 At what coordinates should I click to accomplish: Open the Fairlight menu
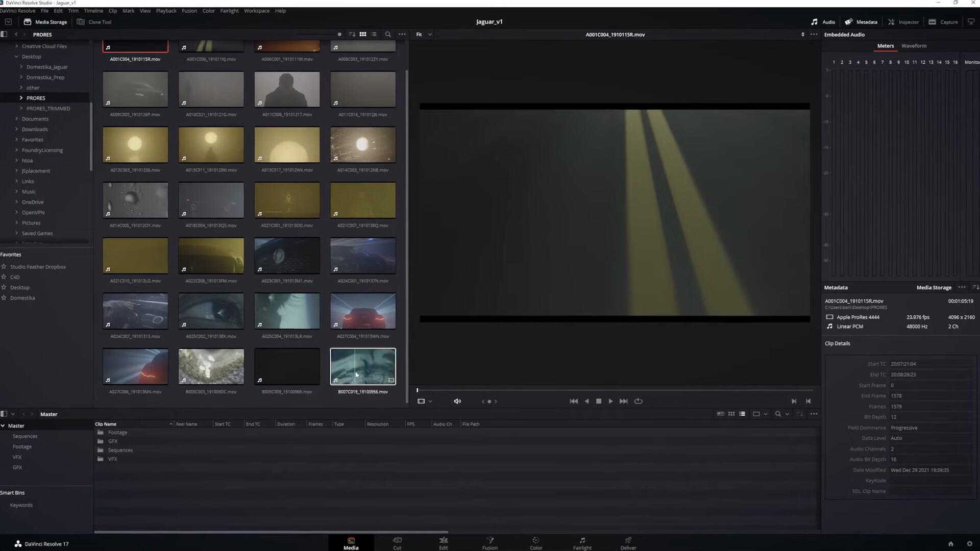click(x=229, y=10)
